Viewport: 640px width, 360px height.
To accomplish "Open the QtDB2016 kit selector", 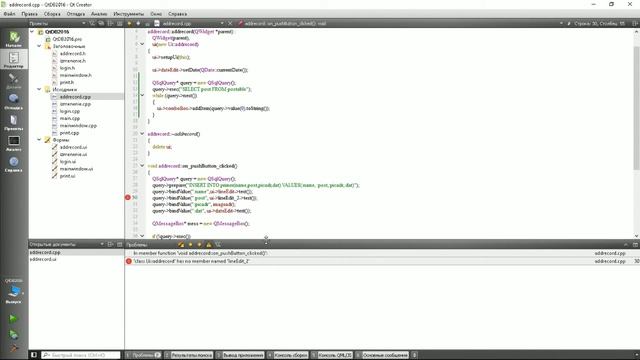I will point(14,291).
